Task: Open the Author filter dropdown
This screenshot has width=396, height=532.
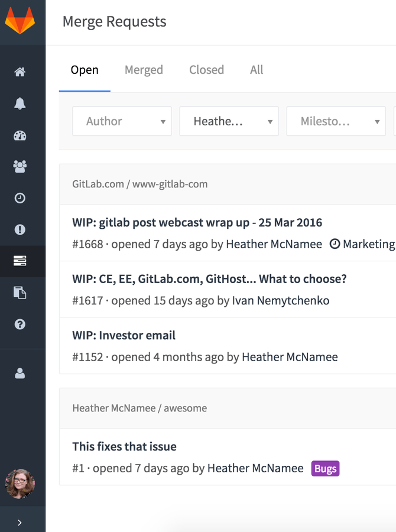Action: tap(122, 121)
